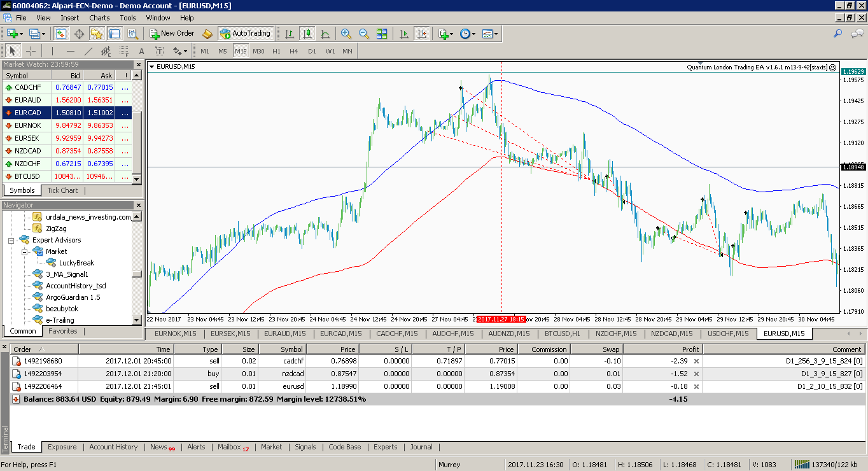Switch to the Favorites tab in Navigator
Viewport: 868px width, 471px height.
coord(63,331)
